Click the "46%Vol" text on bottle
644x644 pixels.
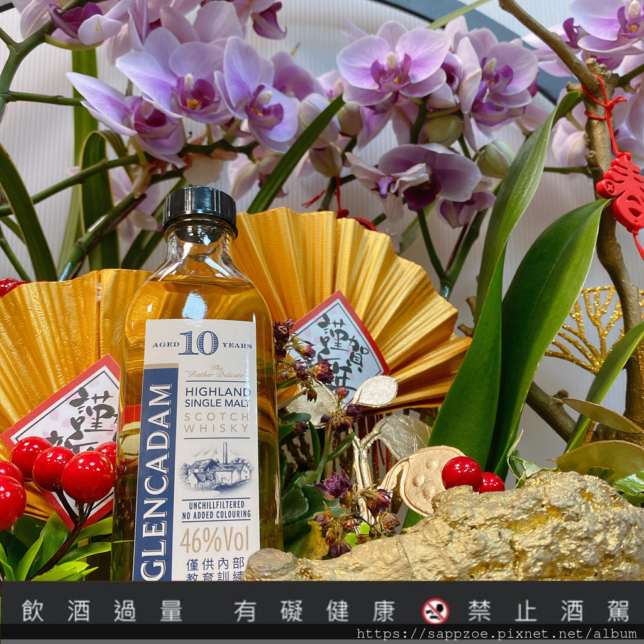click(x=215, y=540)
